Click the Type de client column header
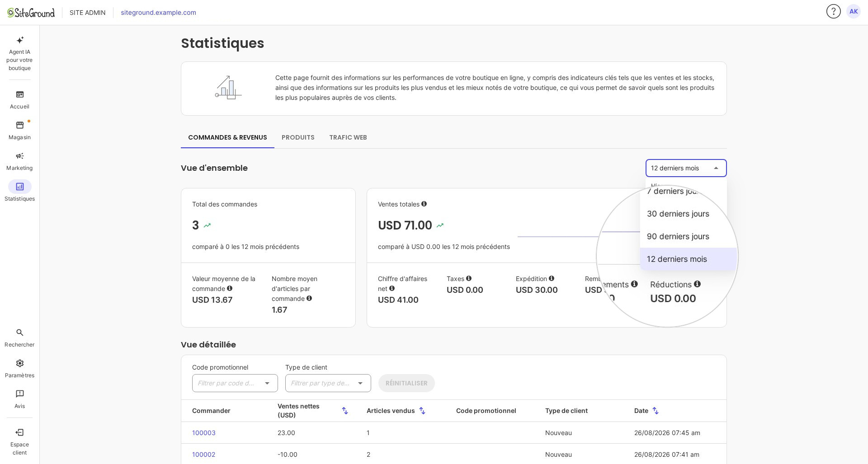This screenshot has height=464, width=868. [x=566, y=411]
